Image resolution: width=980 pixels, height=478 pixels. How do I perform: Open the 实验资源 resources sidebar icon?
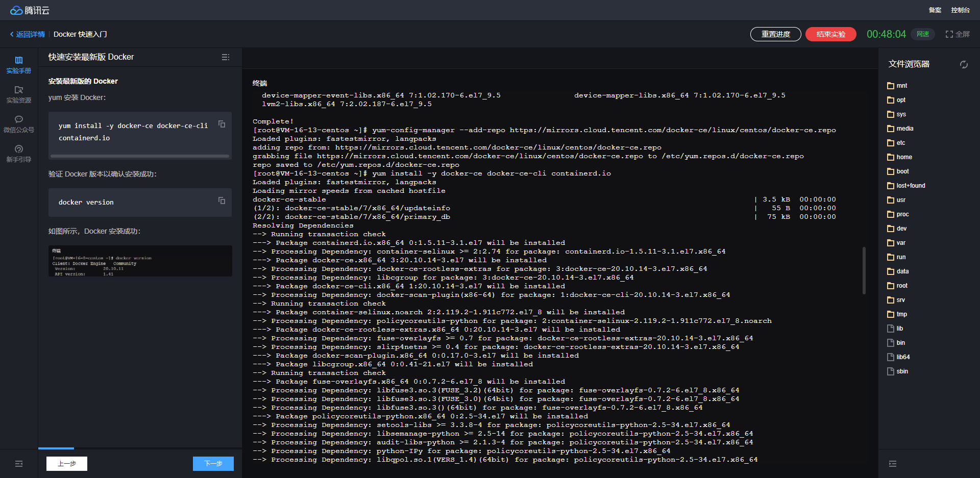(x=19, y=94)
